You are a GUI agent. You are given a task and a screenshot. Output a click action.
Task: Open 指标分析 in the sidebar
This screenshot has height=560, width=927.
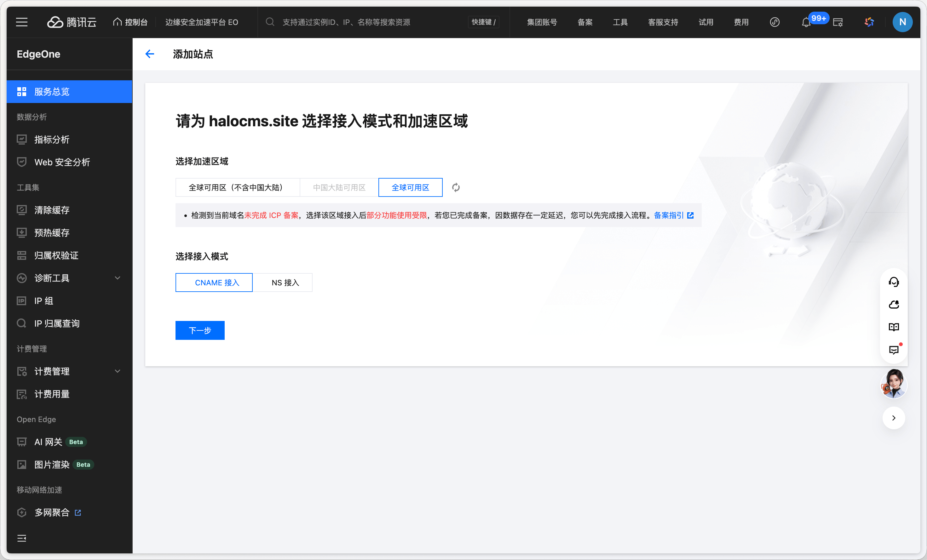(x=52, y=140)
